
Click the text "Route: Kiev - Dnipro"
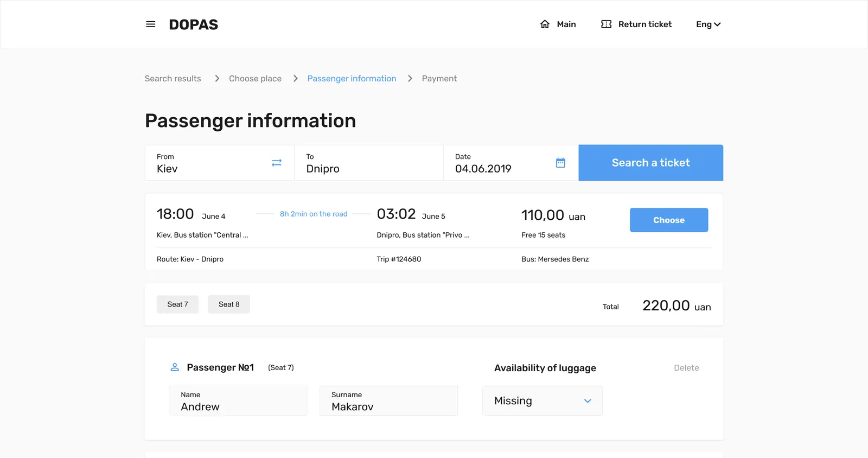[190, 259]
